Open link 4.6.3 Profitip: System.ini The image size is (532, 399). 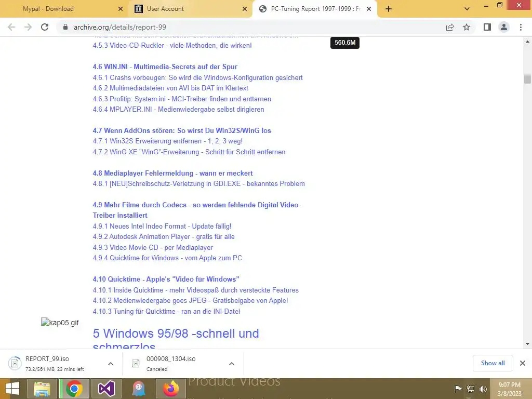pyautogui.click(x=182, y=99)
